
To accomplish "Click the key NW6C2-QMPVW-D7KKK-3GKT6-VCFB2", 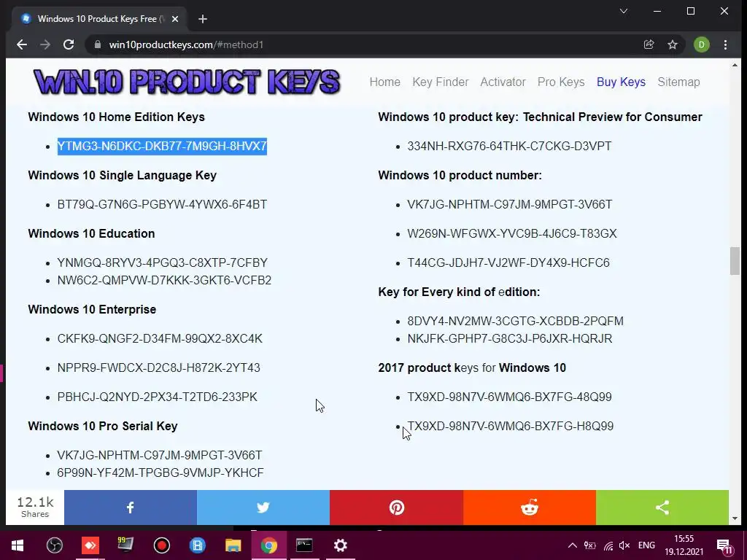I will (164, 281).
